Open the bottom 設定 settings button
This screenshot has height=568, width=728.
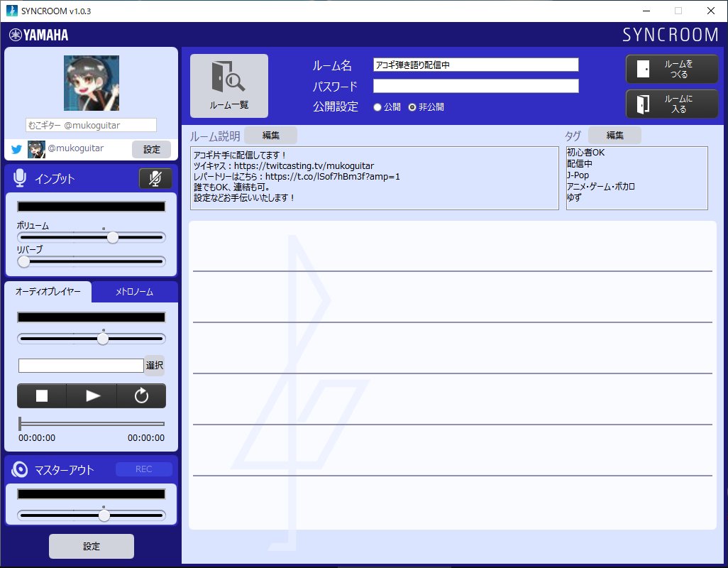pos(92,546)
